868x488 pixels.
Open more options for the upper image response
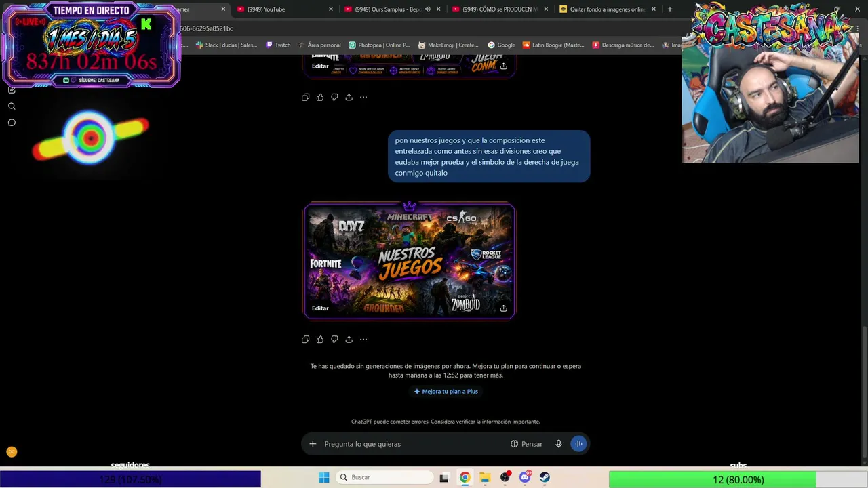pos(363,97)
